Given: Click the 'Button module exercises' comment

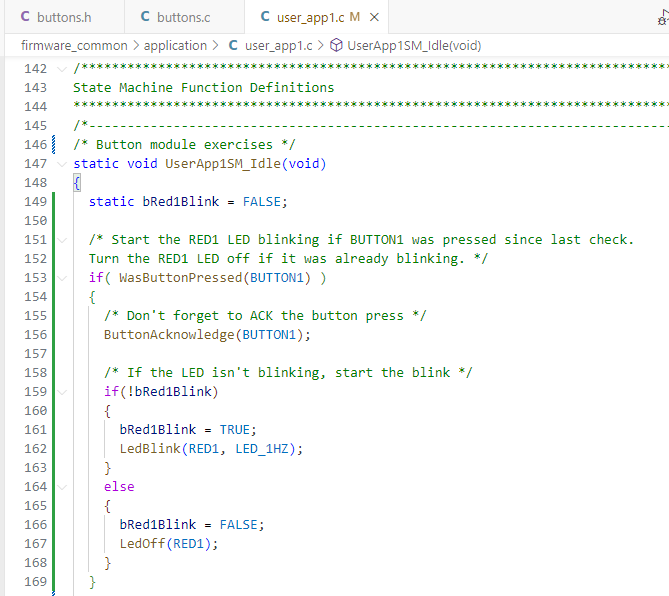Looking at the screenshot, I should 184,145.
